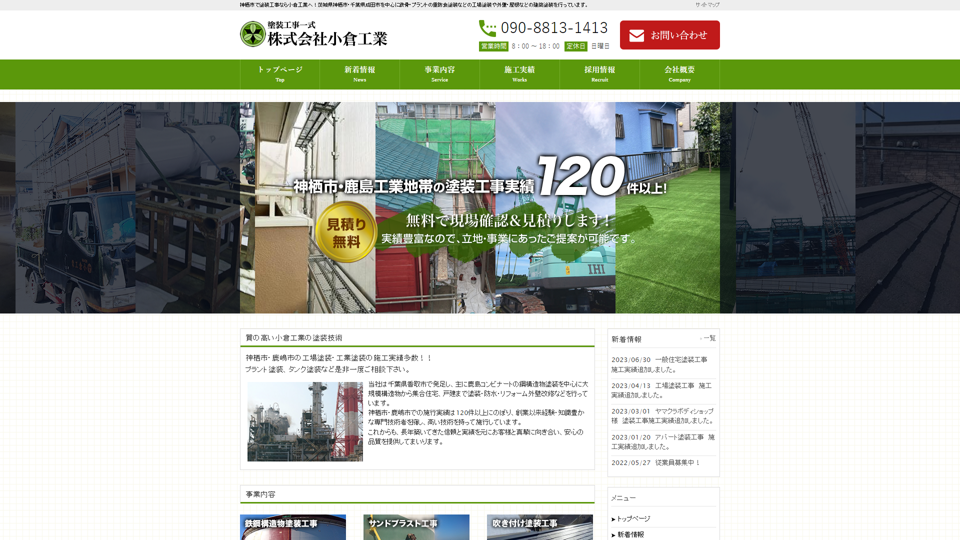Click the サンドブラスト工事 service thumbnail
The height and width of the screenshot is (540, 960).
pyautogui.click(x=416, y=527)
